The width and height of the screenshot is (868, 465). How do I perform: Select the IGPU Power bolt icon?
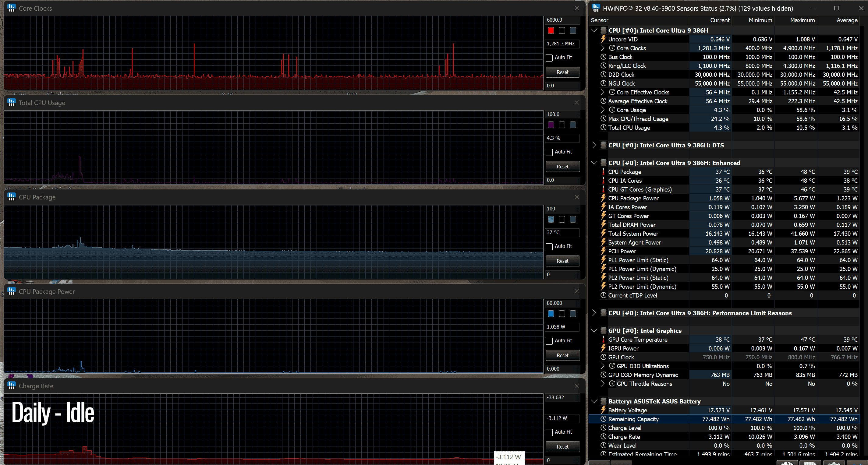click(604, 348)
